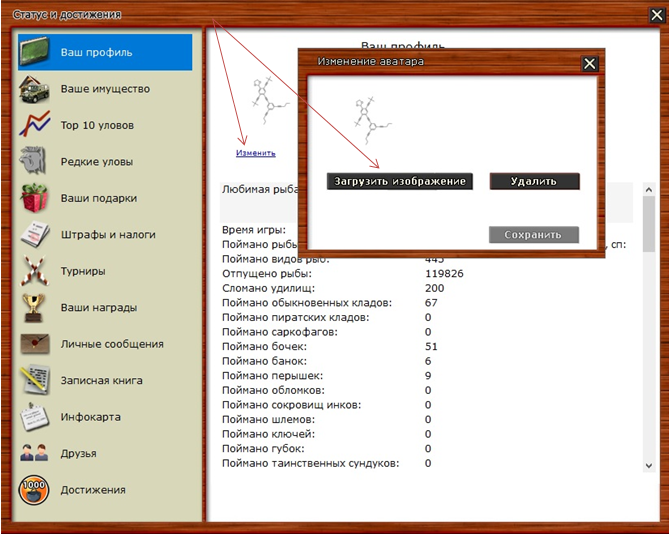Viewport: 669px width, 534px height.
Task: Click the Изменить link under avatar
Action: point(256,153)
